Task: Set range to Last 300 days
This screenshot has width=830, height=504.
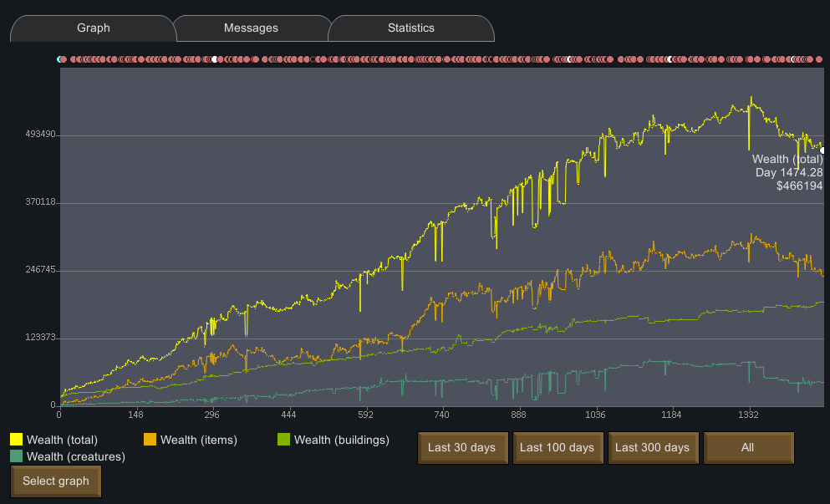Action: [653, 448]
